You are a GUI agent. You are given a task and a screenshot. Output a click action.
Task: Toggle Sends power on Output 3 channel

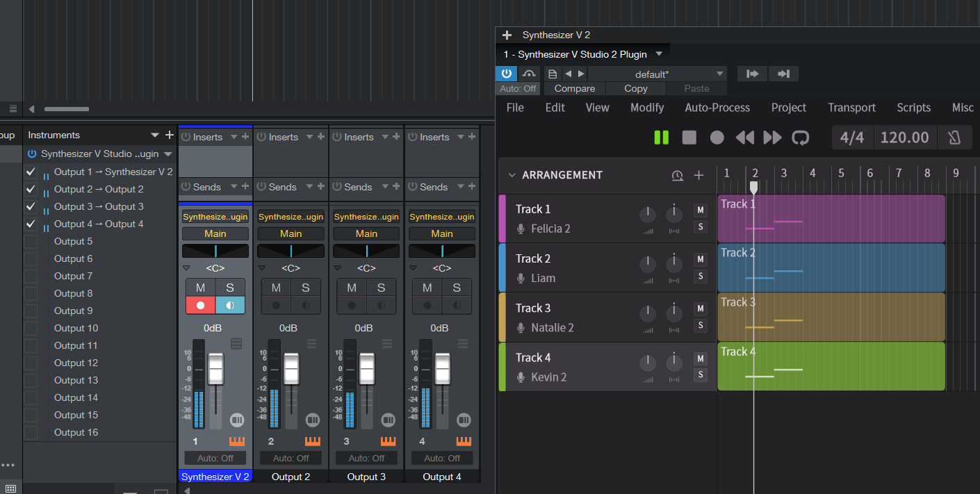[x=338, y=187]
